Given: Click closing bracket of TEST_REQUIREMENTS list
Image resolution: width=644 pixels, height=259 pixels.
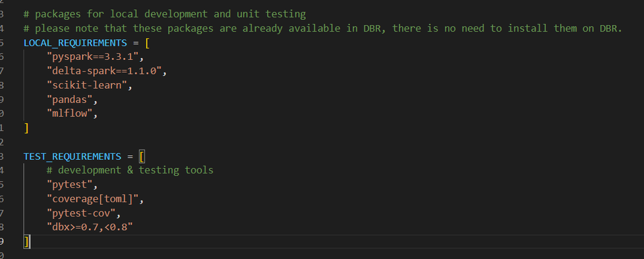Looking at the screenshot, I should click(x=26, y=242).
